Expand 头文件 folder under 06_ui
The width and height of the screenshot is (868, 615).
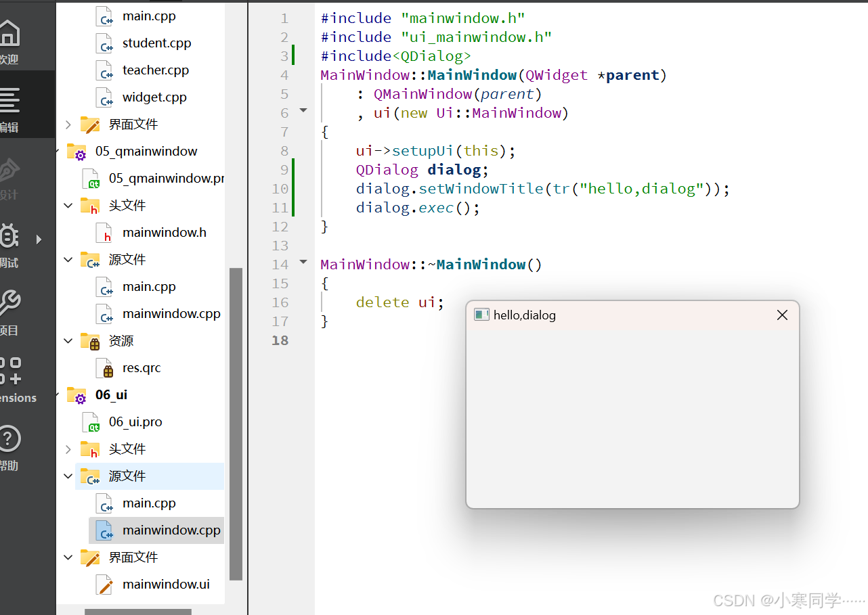pos(68,449)
